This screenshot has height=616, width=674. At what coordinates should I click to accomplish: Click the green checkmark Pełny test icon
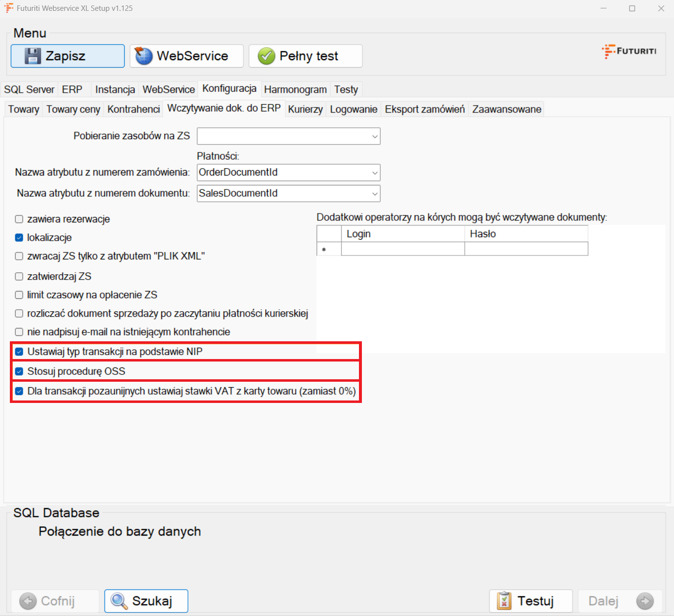tap(266, 56)
